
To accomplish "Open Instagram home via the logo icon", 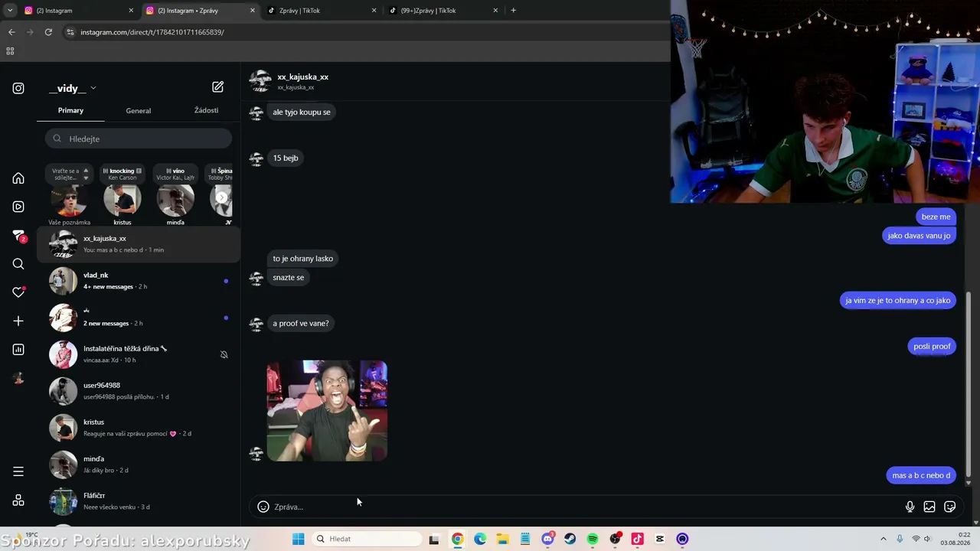I will point(18,88).
